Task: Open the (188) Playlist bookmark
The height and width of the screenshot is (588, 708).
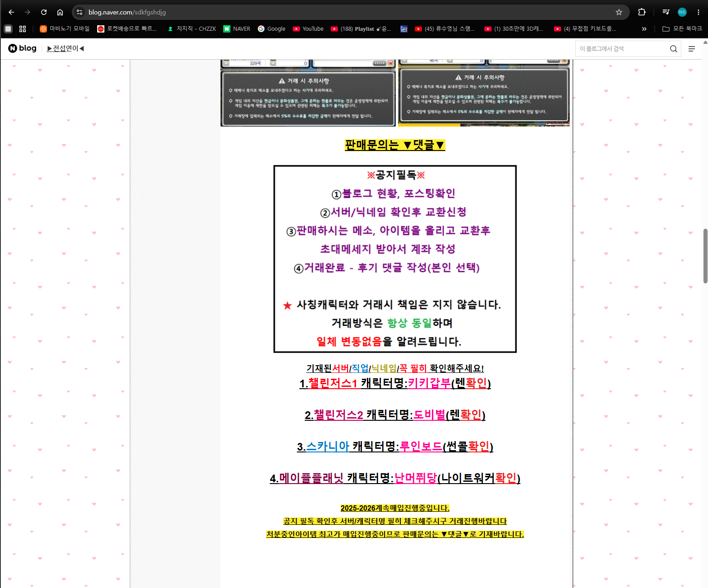Action: (x=361, y=29)
